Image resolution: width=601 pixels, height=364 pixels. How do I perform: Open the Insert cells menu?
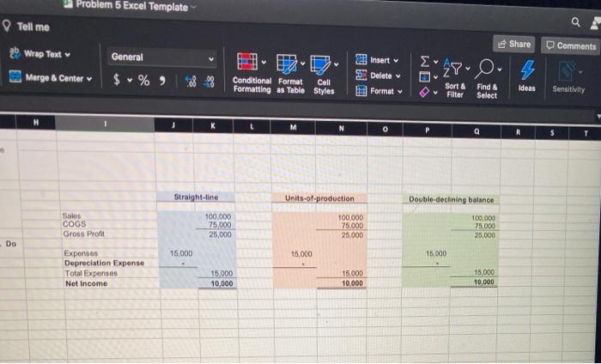tap(377, 60)
